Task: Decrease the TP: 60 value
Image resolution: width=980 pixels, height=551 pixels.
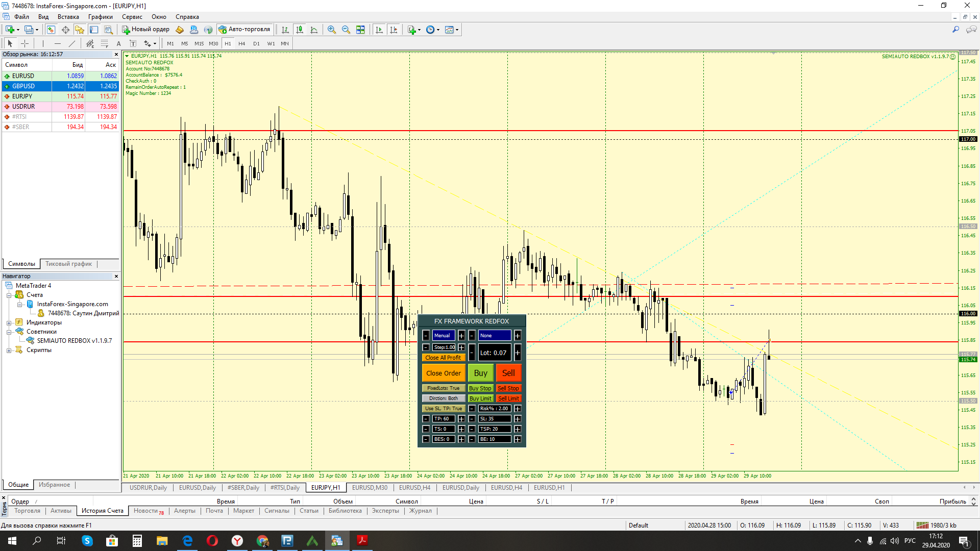Action: tap(426, 419)
